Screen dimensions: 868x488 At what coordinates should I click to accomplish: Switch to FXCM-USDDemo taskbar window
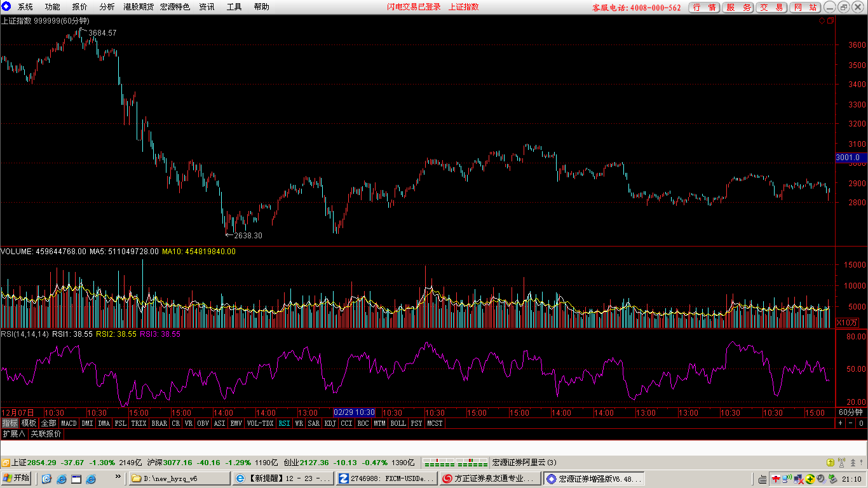point(387,478)
